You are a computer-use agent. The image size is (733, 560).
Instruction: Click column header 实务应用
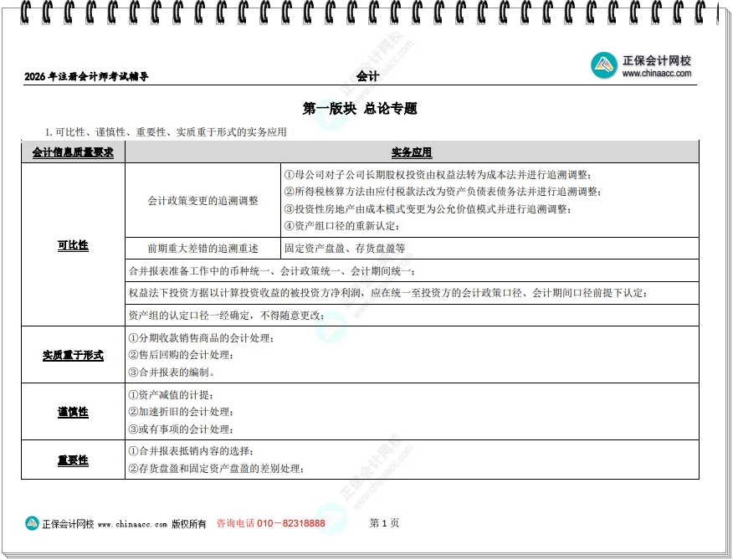click(412, 152)
